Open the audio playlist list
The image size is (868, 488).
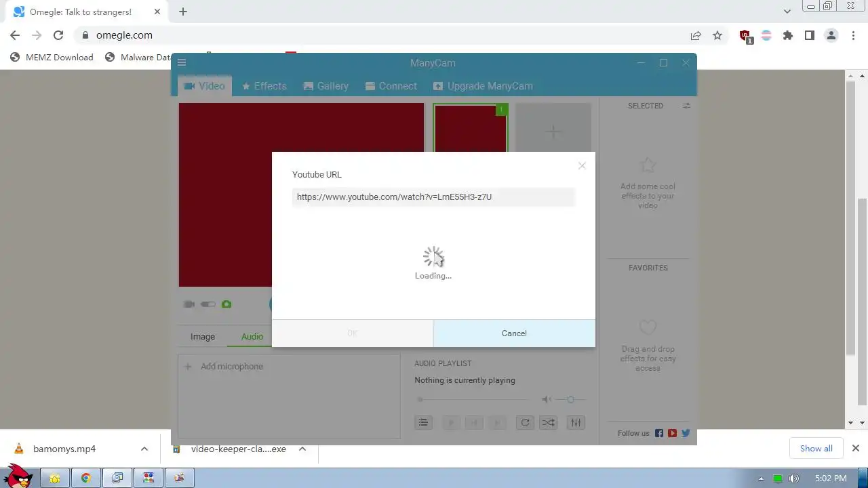point(423,422)
